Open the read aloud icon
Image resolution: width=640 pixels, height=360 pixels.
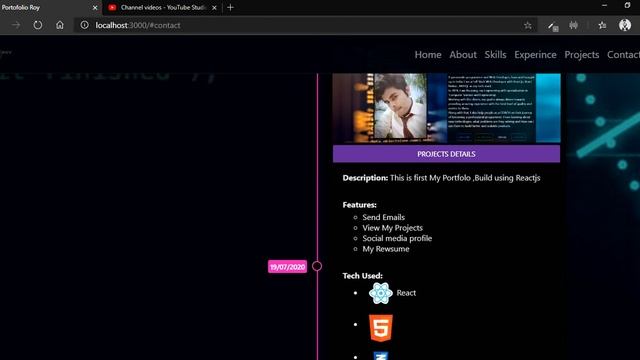click(573, 25)
